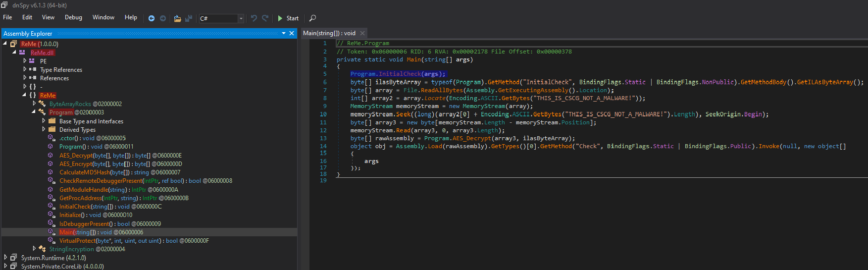Close the Main(string[]) : void tab
The height and width of the screenshot is (270, 868).
[x=362, y=33]
